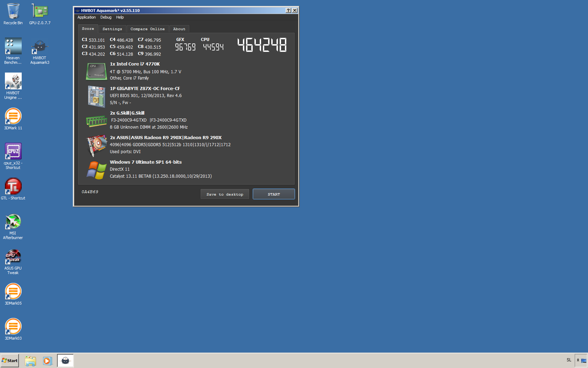Click 8 GB Unknown DIMM line
The width and height of the screenshot is (588, 368).
tap(149, 127)
